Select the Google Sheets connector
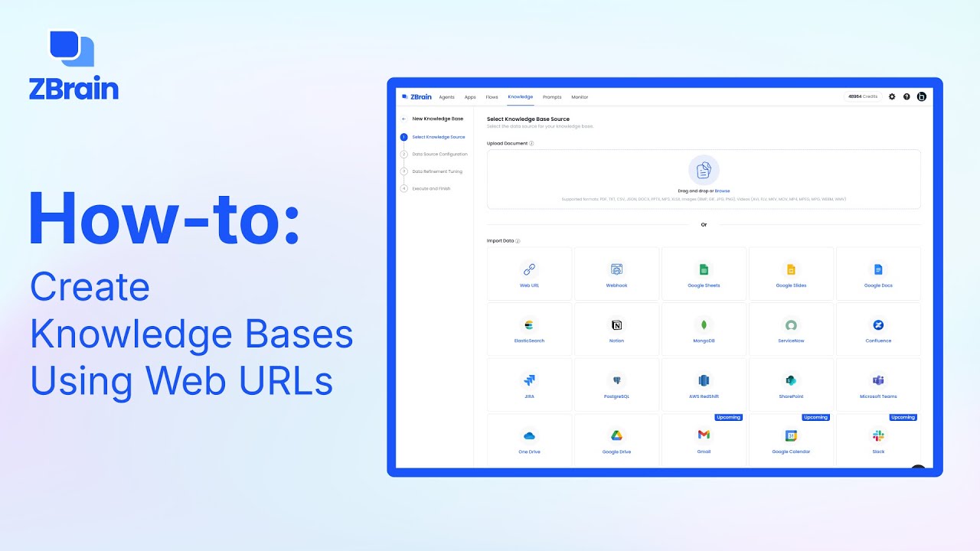Viewport: 980px width, 551px height. (x=704, y=274)
